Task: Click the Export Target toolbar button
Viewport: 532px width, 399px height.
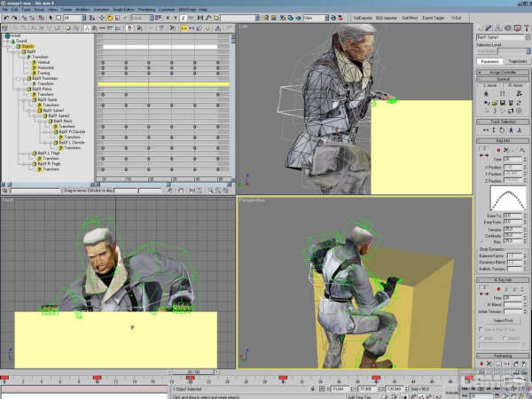Action: (x=434, y=18)
